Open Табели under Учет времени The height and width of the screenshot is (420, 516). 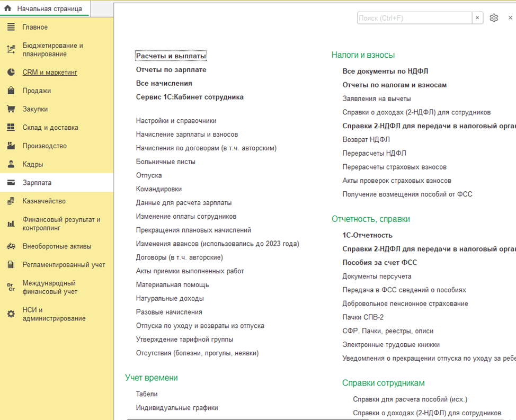pyautogui.click(x=147, y=394)
